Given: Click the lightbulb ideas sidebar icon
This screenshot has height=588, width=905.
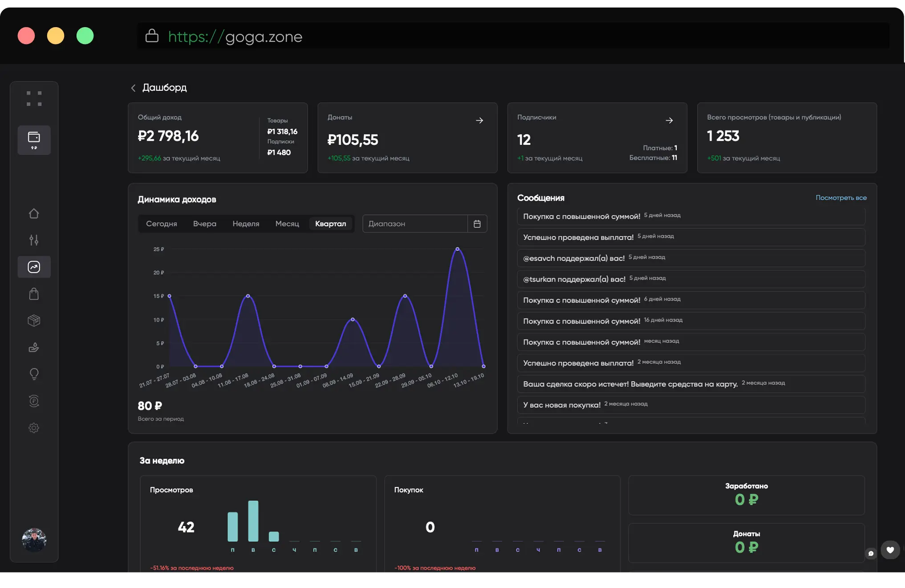Looking at the screenshot, I should tap(34, 374).
